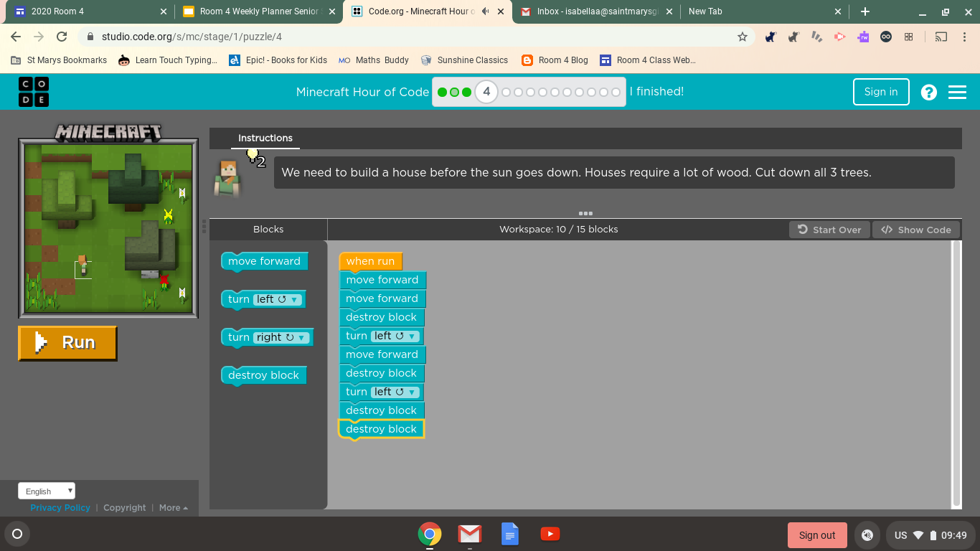The image size is (980, 551).
Task: Select the Instructions tab
Action: click(265, 138)
